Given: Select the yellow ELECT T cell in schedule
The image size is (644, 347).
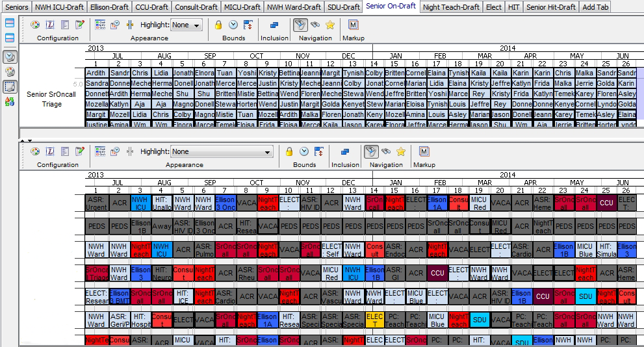Looking at the screenshot, I should (x=374, y=320).
